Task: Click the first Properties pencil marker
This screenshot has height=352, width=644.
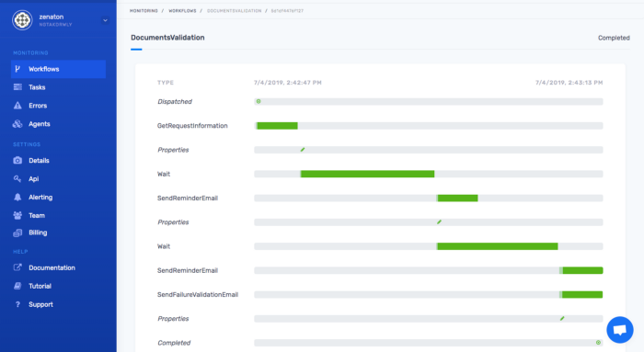Action: (x=303, y=150)
